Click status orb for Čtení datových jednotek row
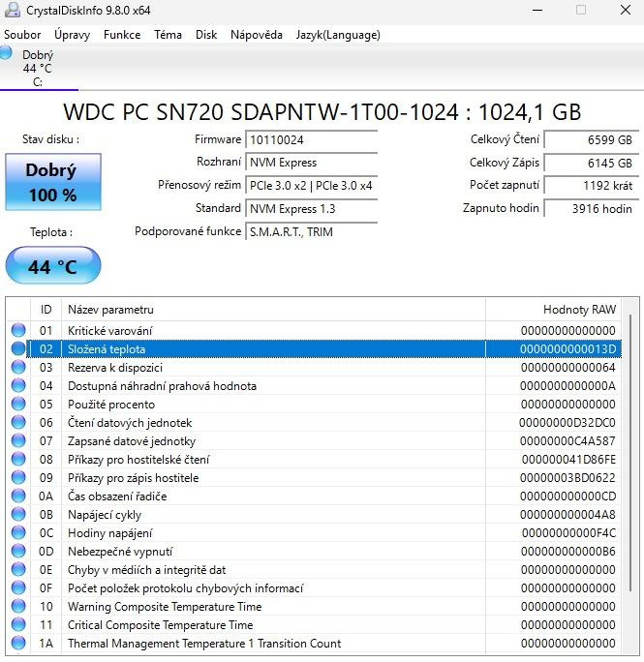The image size is (644, 662). [x=18, y=422]
